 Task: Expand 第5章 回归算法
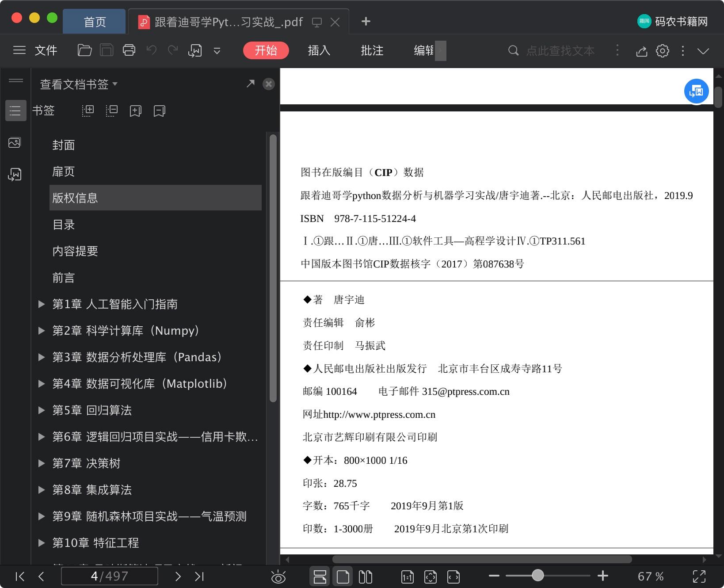coord(42,410)
